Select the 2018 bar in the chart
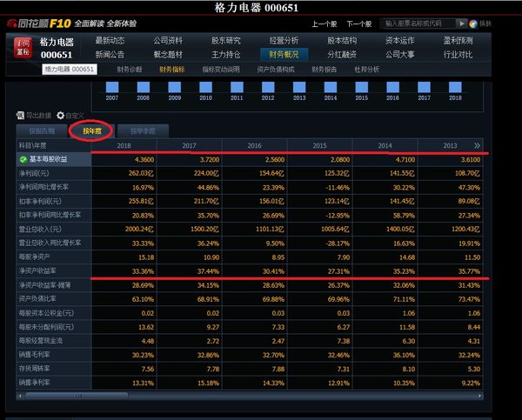This screenshot has height=420, width=522. point(455,87)
